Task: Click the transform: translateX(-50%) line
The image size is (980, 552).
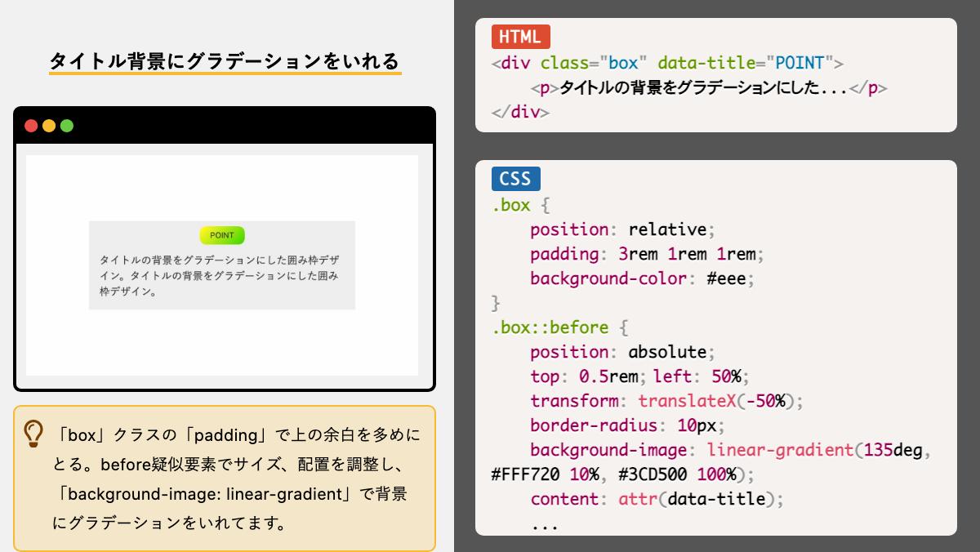Action: [666, 401]
